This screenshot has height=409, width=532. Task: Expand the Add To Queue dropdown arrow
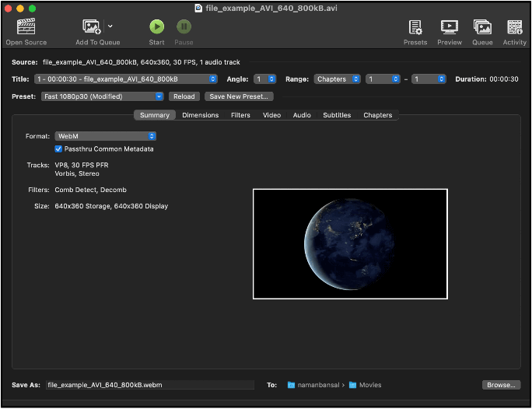click(x=110, y=26)
